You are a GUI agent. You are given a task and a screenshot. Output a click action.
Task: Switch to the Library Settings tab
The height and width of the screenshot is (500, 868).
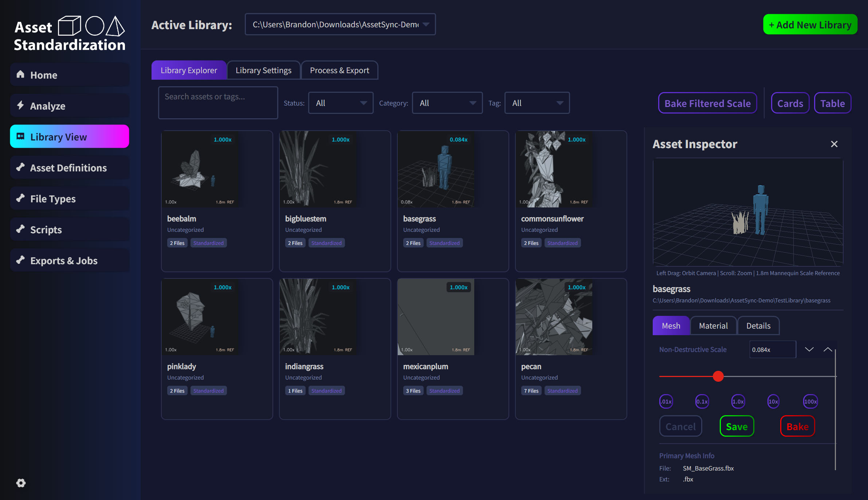[263, 70]
